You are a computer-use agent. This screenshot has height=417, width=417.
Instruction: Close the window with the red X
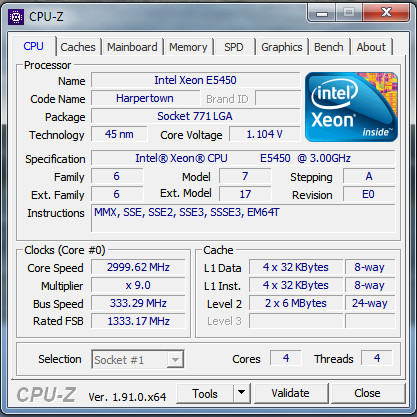coord(386,13)
